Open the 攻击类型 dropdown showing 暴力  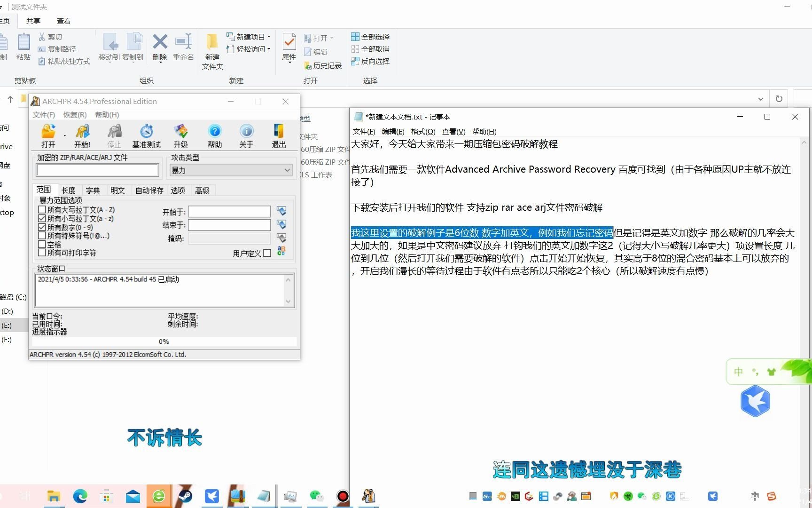pyautogui.click(x=231, y=170)
